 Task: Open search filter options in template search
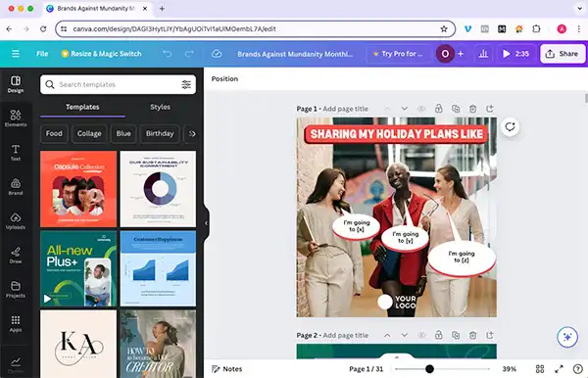[186, 84]
